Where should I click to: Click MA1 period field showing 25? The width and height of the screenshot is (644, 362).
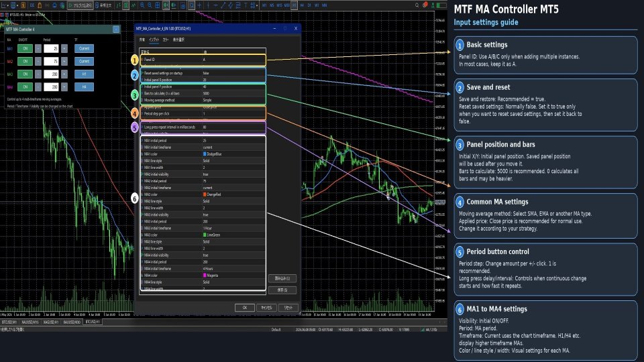[51, 48]
